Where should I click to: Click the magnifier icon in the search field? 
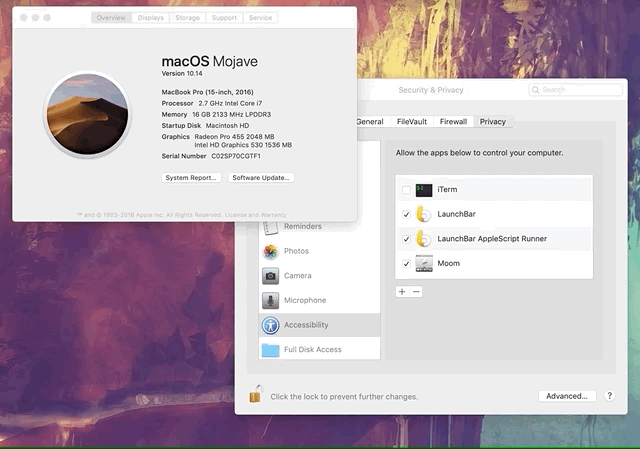tap(535, 90)
